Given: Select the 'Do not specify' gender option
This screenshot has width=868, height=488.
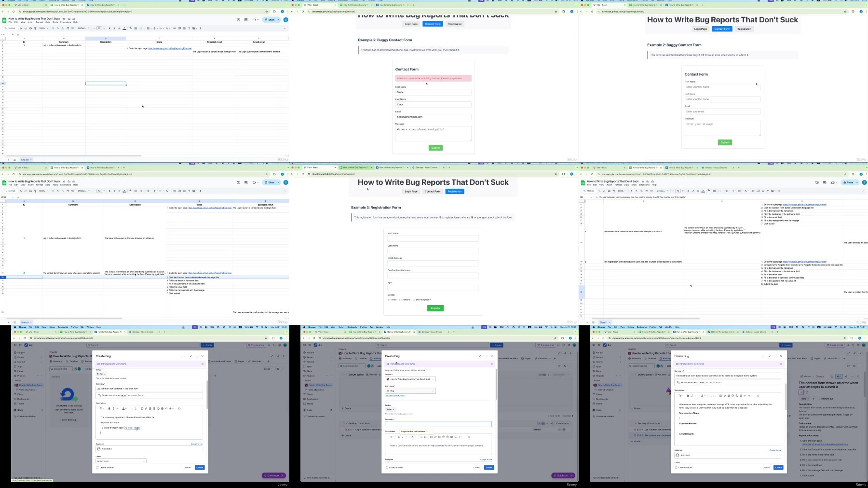Looking at the screenshot, I should click(414, 300).
